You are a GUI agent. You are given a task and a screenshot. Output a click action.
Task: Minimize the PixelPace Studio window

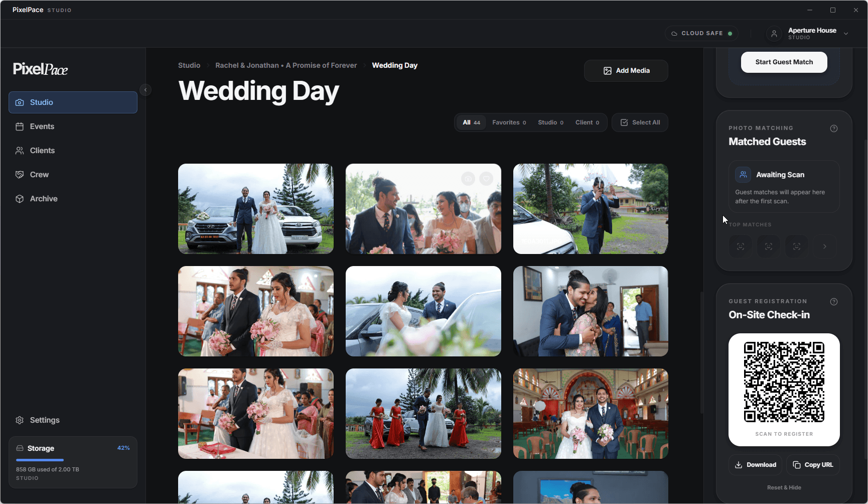coord(810,10)
